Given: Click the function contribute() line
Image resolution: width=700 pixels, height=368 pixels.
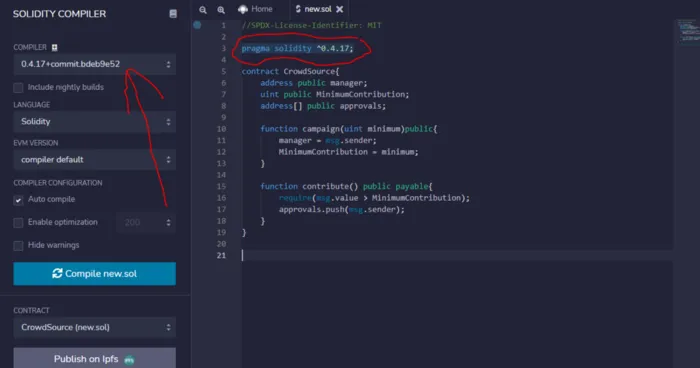Looking at the screenshot, I should [x=346, y=186].
